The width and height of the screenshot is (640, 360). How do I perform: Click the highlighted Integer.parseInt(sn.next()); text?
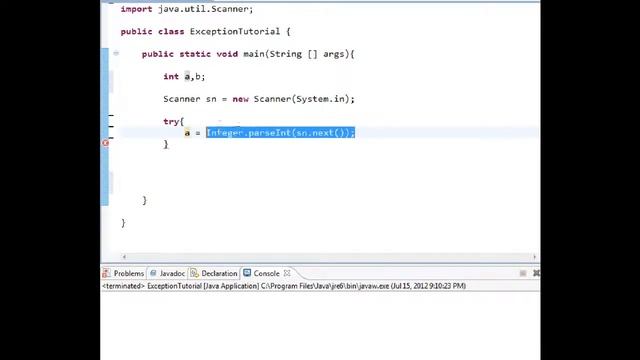pos(280,133)
